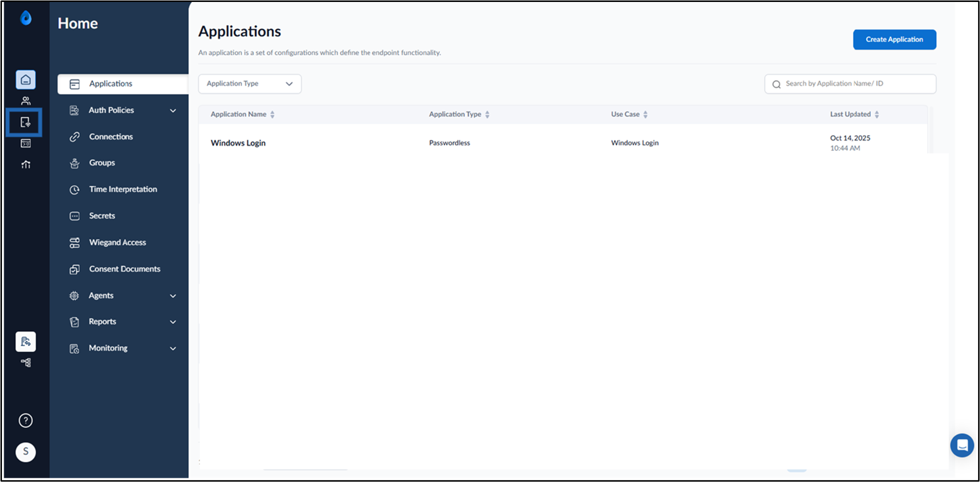Click the Oct 14, 2025 date cell
Viewport: 980px width, 482px height.
coord(850,138)
